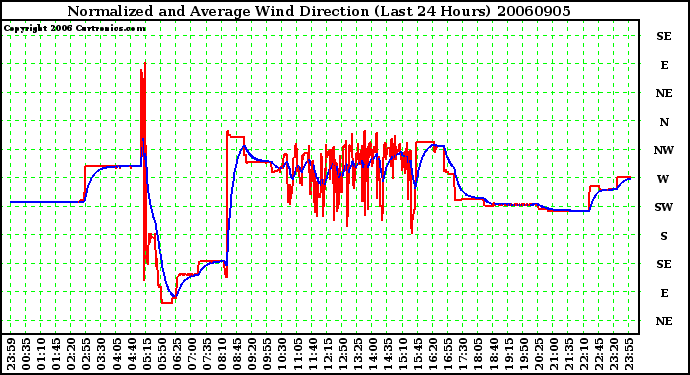Screen dimensions: 690x375
Task: Select the 'SE' label just below 'S'
Action: point(664,265)
